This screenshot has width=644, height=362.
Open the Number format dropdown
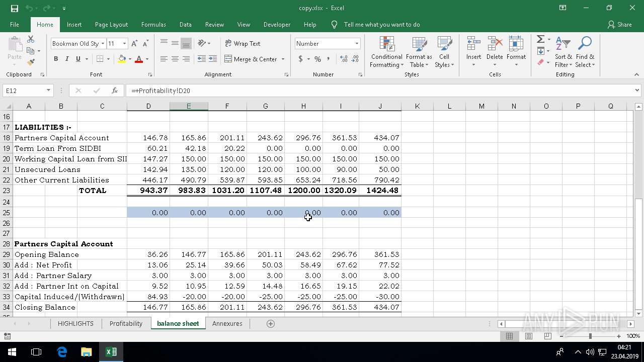pyautogui.click(x=357, y=44)
